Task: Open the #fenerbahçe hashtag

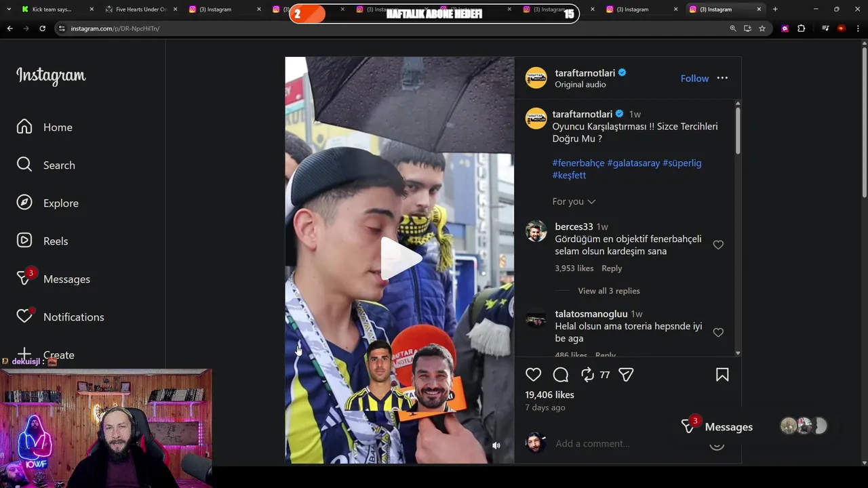Action: point(578,163)
